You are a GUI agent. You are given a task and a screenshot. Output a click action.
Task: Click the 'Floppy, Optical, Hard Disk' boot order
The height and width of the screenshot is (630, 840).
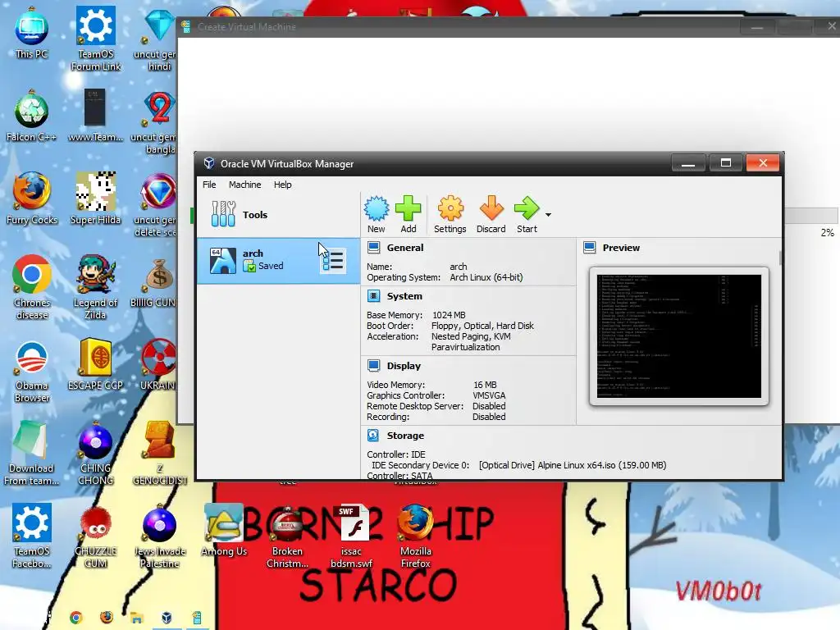click(482, 326)
